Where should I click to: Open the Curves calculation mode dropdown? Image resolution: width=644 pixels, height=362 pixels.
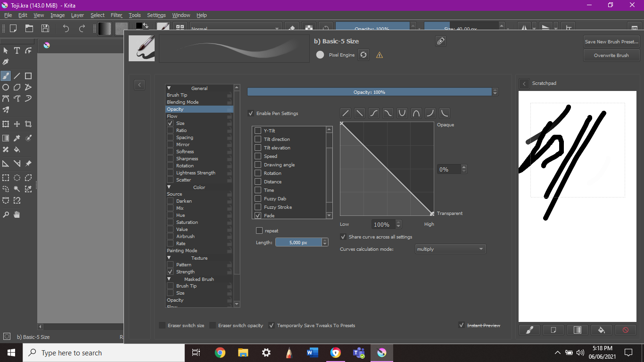click(x=450, y=249)
